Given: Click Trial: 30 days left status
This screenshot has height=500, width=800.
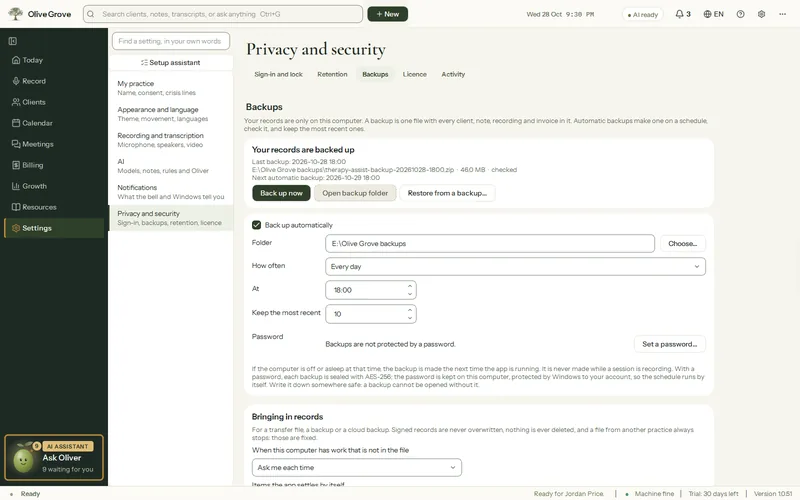Looking at the screenshot, I should point(713,493).
